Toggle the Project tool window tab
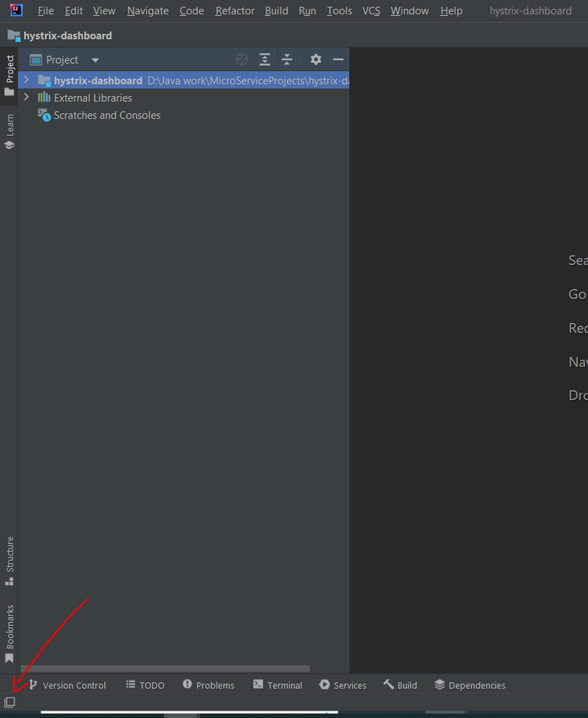This screenshot has height=718, width=588. pyautogui.click(x=9, y=76)
